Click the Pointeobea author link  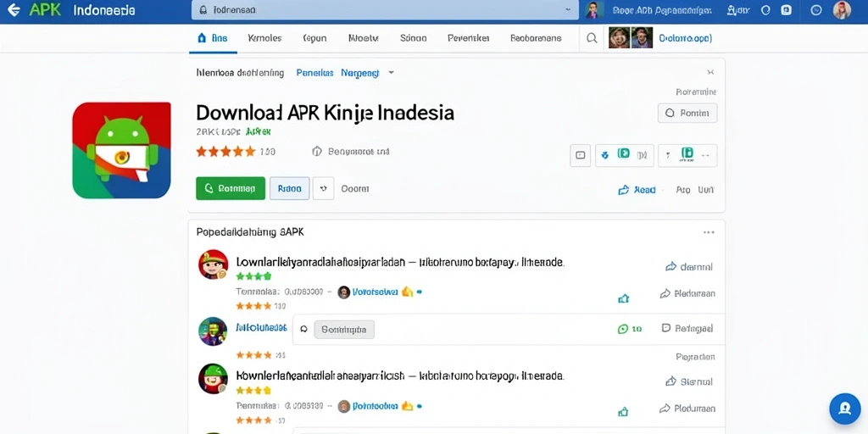point(376,406)
